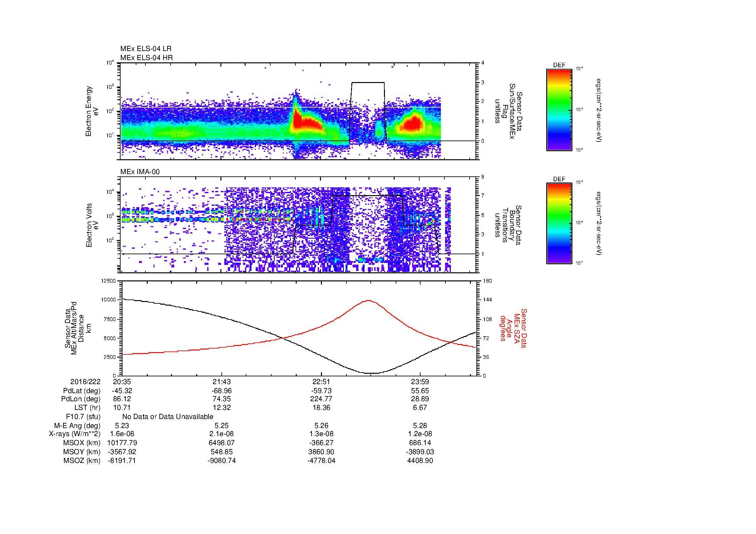Click the 'X-rays (W/m**2)' row label
756x534 pixels.
click(75, 434)
